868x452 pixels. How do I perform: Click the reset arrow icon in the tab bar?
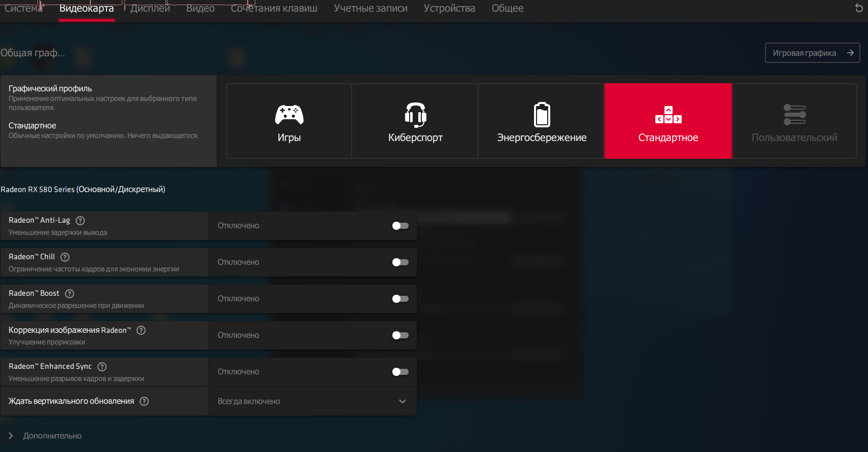click(x=859, y=8)
